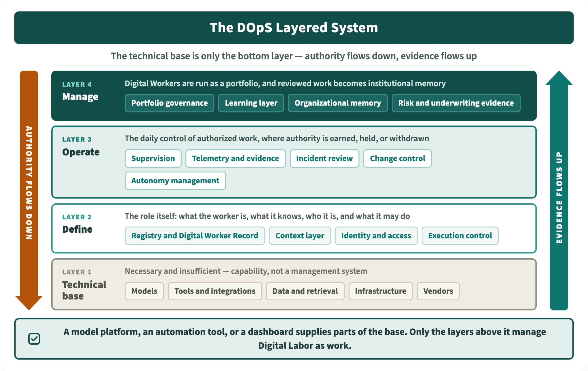Click the Context layer chip
The image size is (588, 371).
click(300, 236)
